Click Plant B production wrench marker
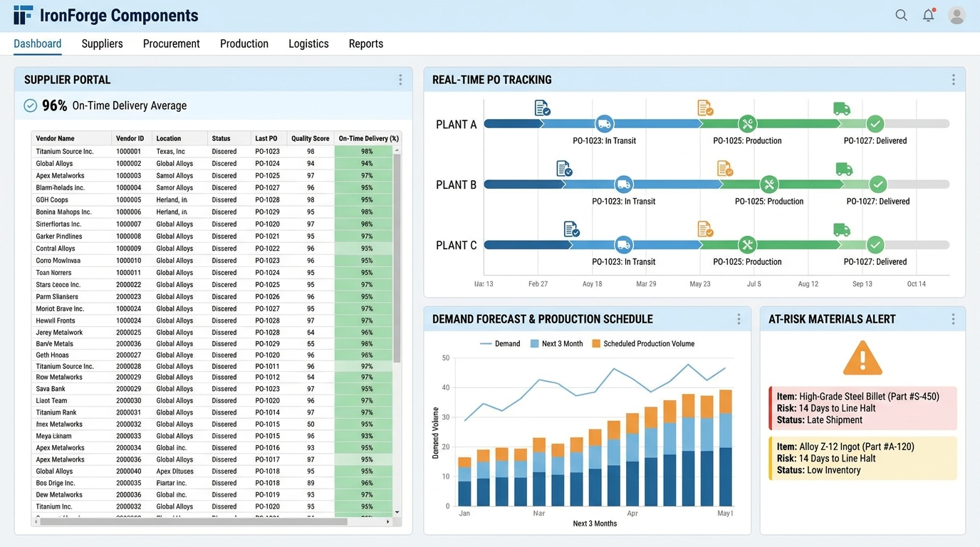 pyautogui.click(x=769, y=184)
